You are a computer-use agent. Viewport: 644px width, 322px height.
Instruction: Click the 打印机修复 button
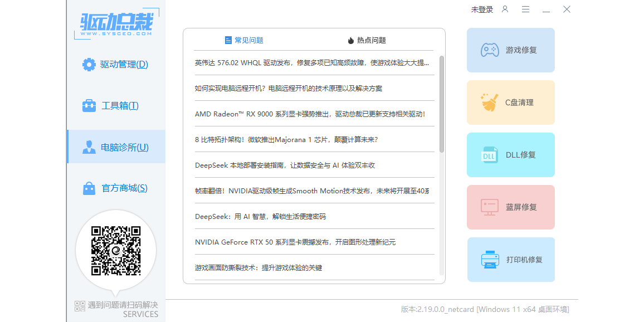pos(511,260)
